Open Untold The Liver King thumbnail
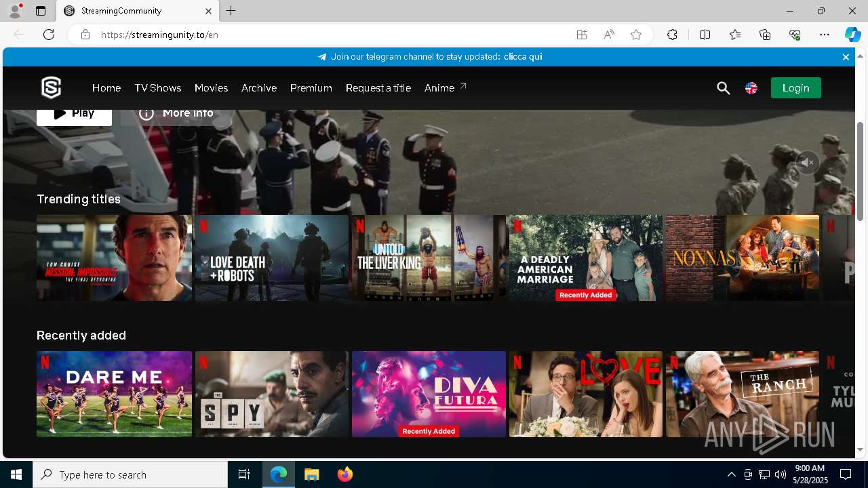Viewport: 868px width, 488px height. click(x=429, y=258)
